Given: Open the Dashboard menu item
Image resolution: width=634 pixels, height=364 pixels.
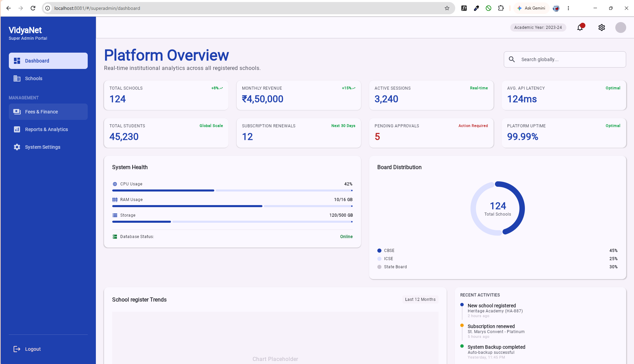Looking at the screenshot, I should point(48,61).
